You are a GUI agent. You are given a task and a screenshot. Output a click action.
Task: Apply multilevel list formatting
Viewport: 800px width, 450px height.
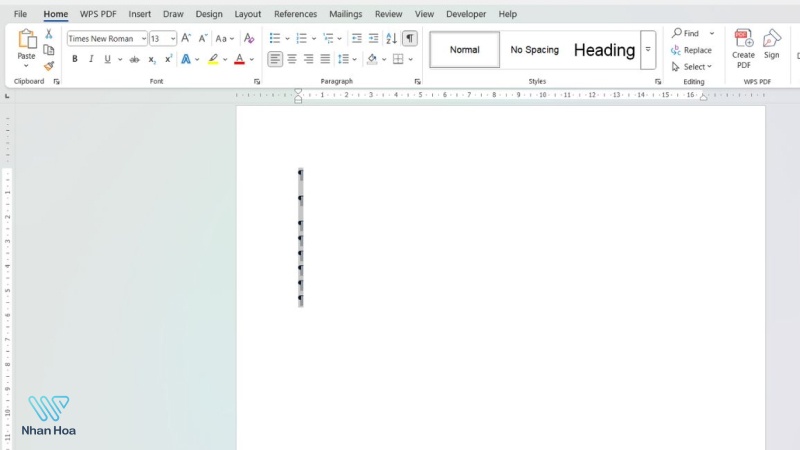[x=328, y=38]
